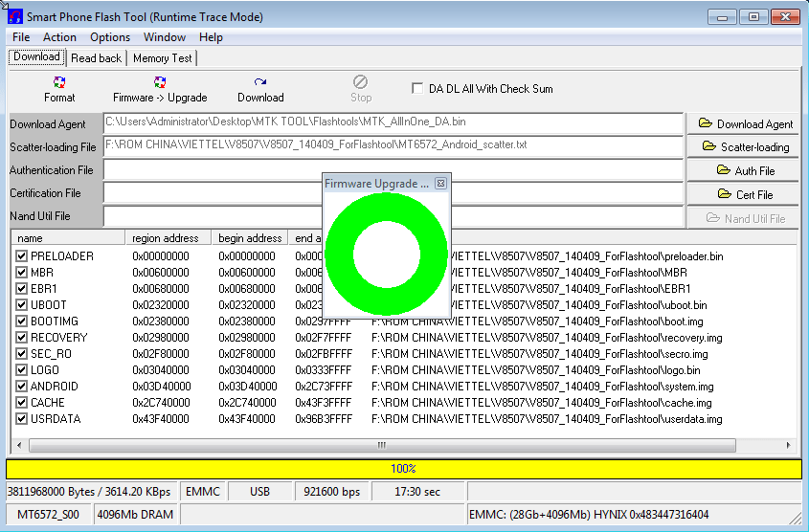
Task: Close the Firmware Upgrade popup
Action: point(440,184)
